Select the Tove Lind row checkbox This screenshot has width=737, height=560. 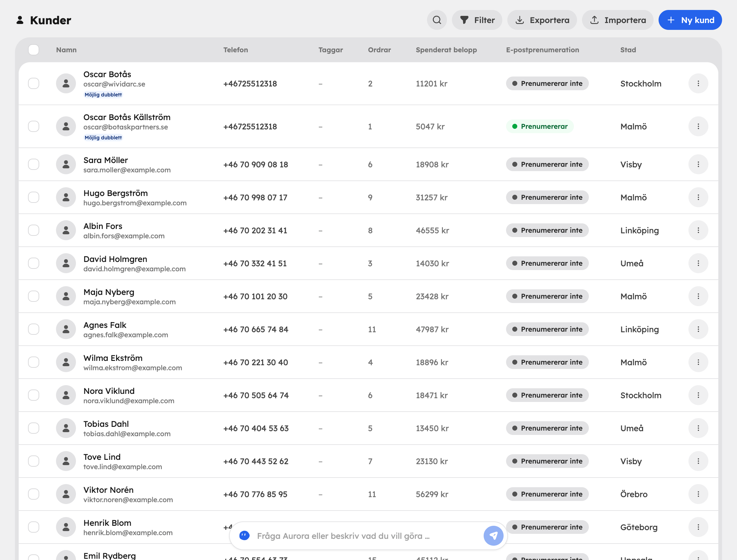tap(34, 461)
